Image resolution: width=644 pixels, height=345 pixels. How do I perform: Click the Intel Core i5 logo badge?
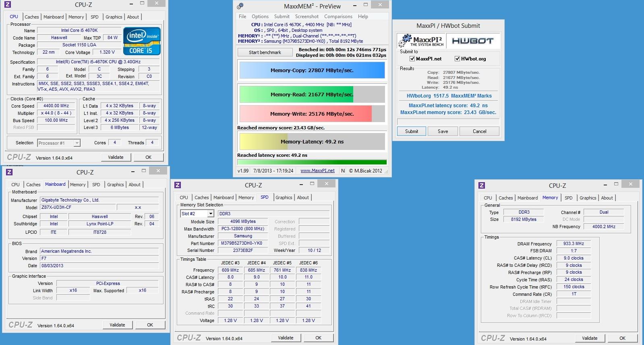pyautogui.click(x=142, y=41)
